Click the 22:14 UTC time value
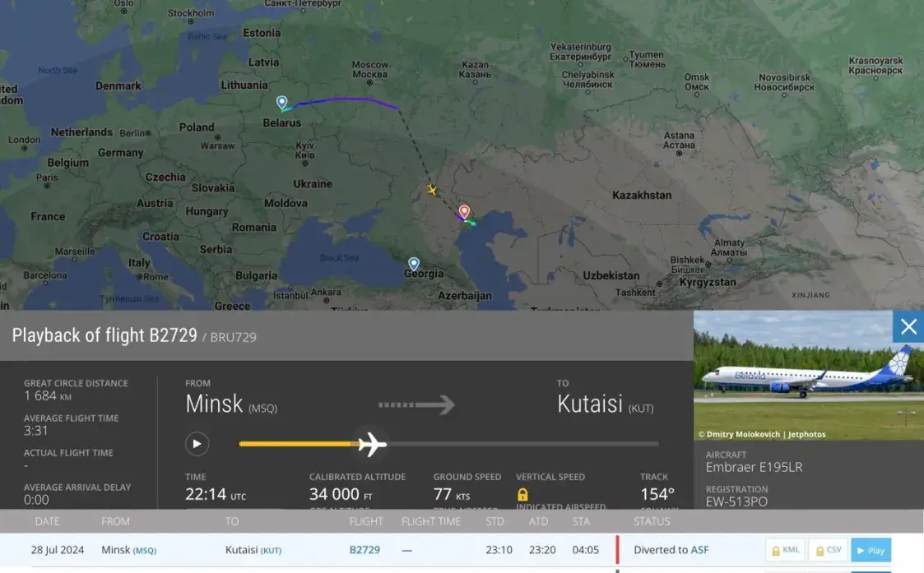924x573 pixels. 215,494
